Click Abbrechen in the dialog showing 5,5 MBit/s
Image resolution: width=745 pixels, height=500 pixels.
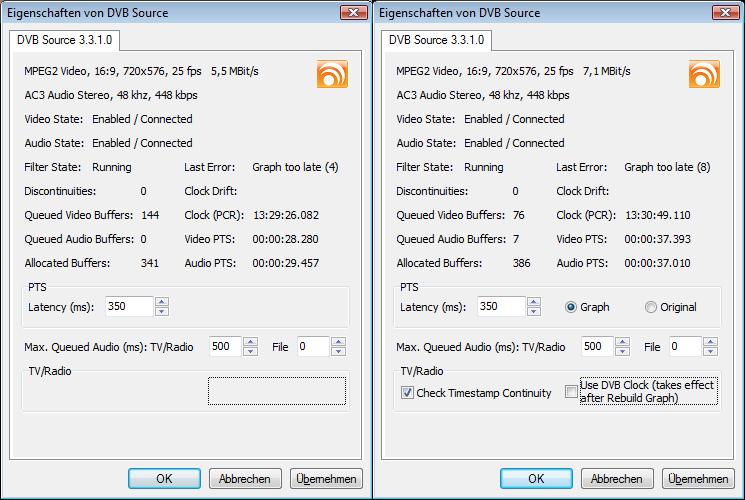pyautogui.click(x=245, y=479)
